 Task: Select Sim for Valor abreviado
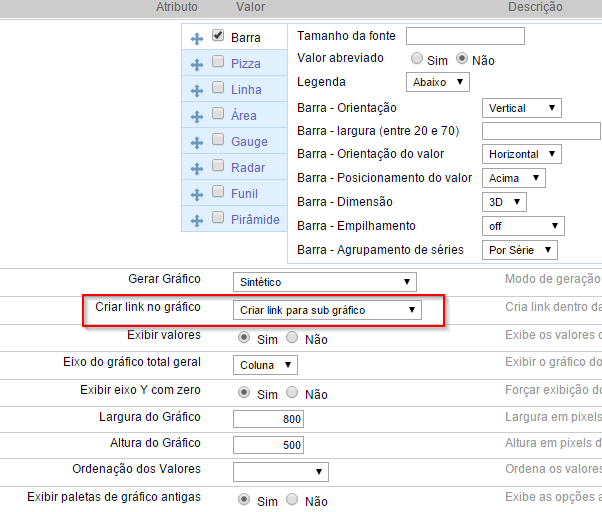(416, 59)
